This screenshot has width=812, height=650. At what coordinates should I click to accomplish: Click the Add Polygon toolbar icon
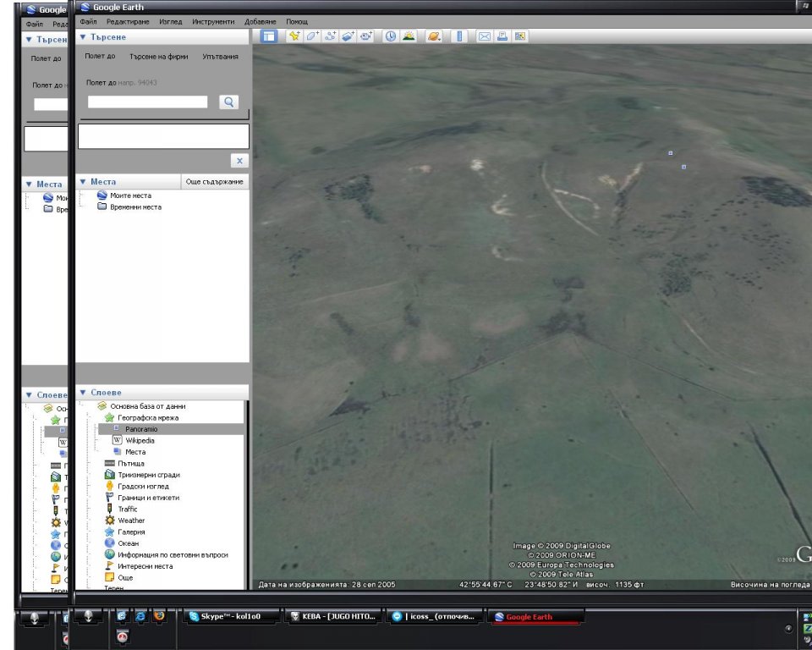click(312, 36)
